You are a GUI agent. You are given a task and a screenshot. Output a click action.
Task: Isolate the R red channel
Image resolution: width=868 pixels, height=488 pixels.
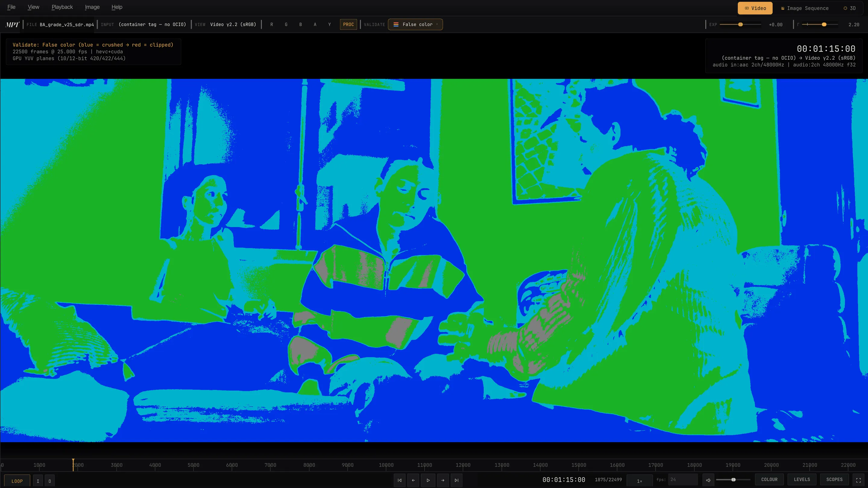coord(272,25)
